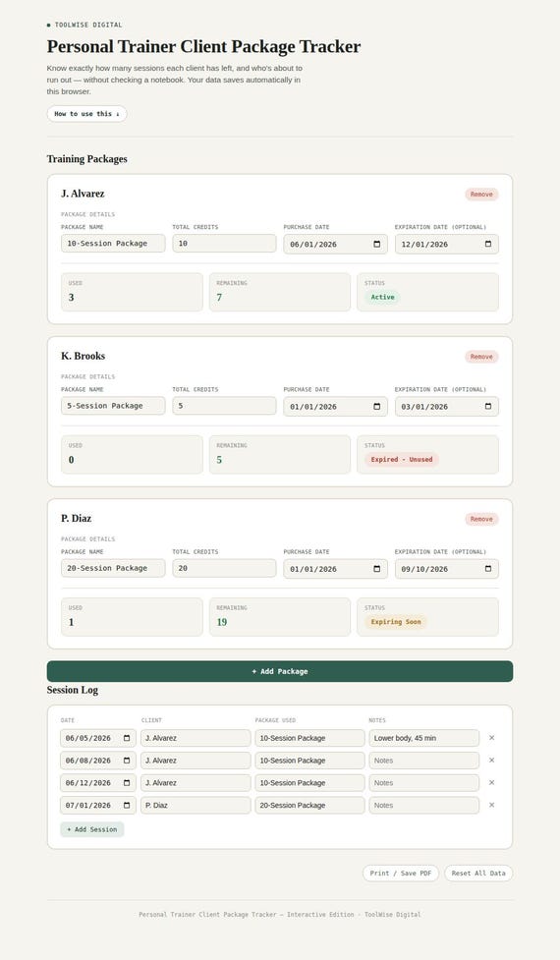Edit package used in 06/05/2026 session row
560x960 pixels.
(309, 738)
